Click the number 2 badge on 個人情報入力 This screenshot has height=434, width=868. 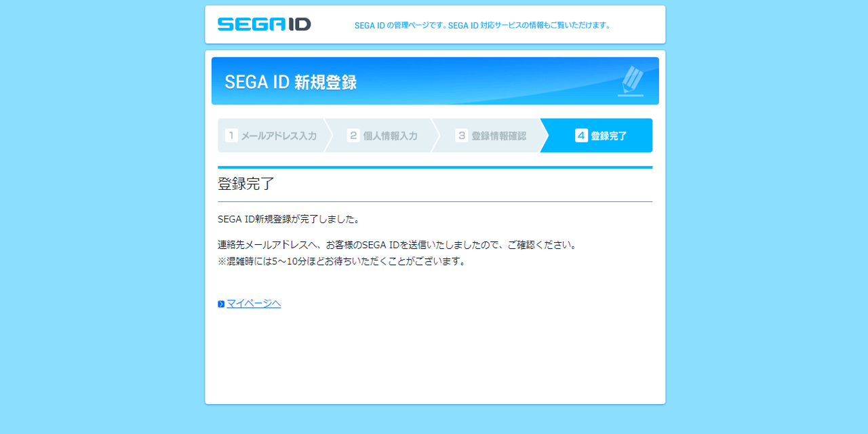tap(353, 135)
